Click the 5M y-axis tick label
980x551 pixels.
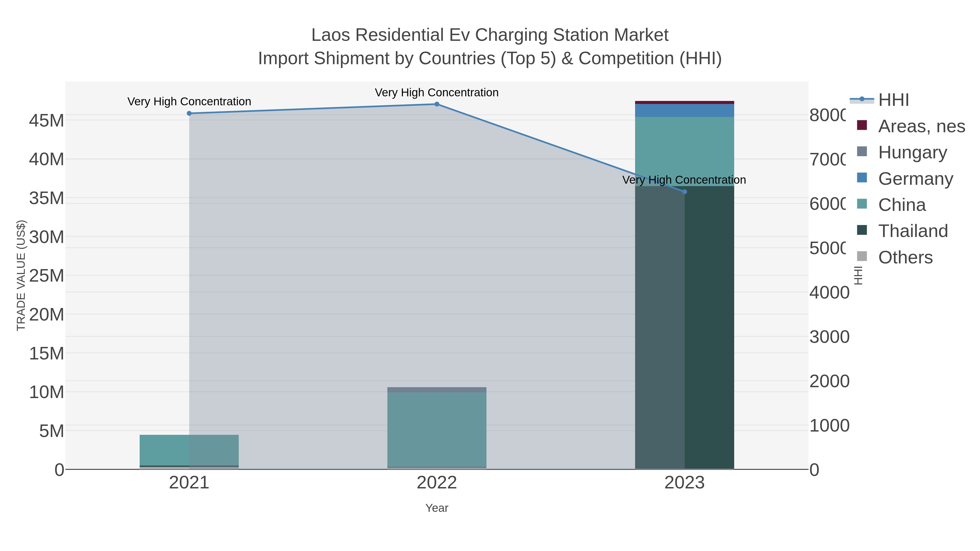52,431
